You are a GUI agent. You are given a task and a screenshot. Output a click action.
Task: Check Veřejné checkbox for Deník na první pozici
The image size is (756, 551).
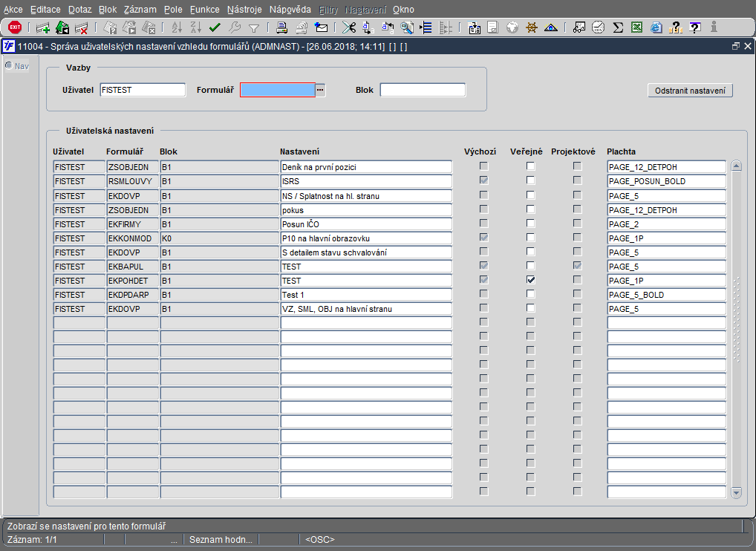(x=531, y=166)
